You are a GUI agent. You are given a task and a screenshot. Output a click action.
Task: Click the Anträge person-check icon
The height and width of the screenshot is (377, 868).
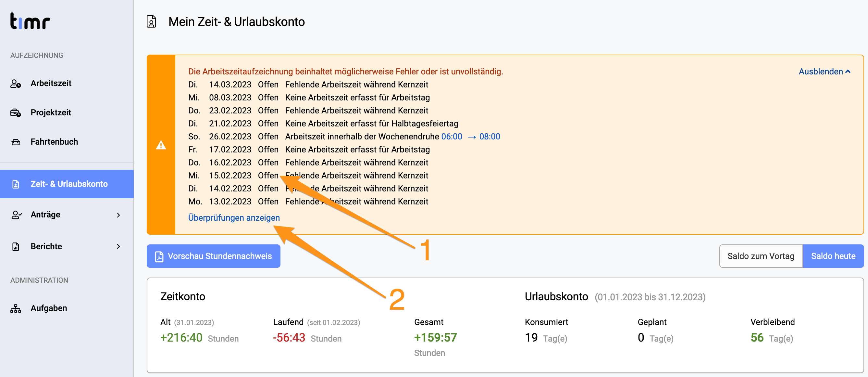point(17,214)
